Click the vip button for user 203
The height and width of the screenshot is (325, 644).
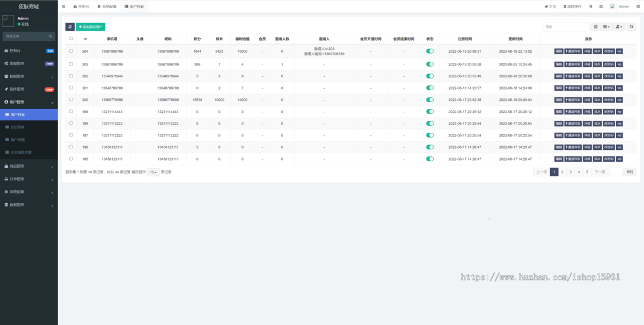coord(619,64)
